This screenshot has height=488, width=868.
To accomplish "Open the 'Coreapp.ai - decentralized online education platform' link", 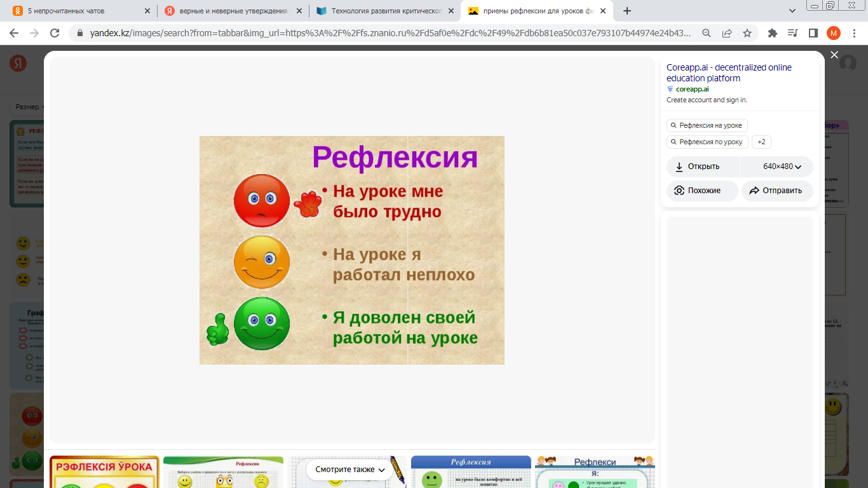I will [729, 73].
